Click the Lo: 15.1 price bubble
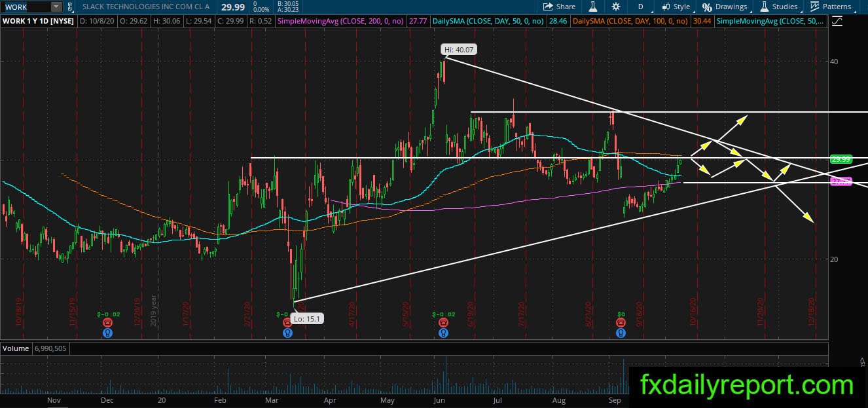This screenshot has height=408, width=868. (x=308, y=319)
